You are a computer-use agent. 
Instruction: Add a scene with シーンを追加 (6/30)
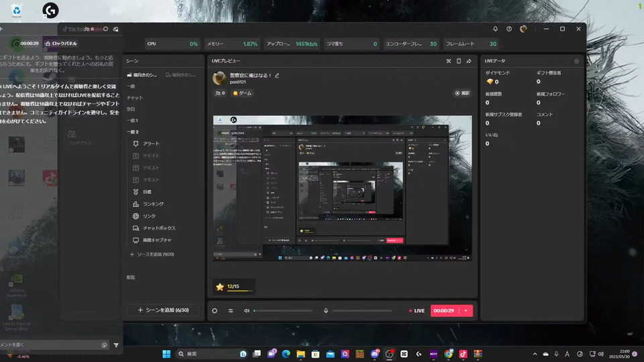pyautogui.click(x=163, y=310)
